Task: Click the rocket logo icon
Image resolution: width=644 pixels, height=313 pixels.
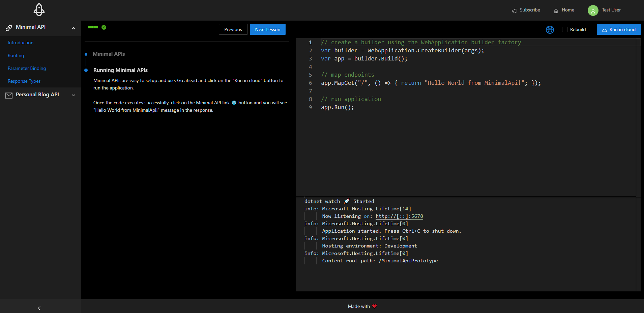Action: (39, 9)
